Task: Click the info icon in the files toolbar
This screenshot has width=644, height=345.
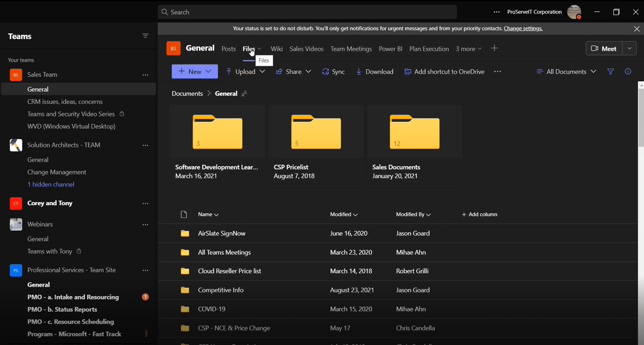Action: pos(628,71)
